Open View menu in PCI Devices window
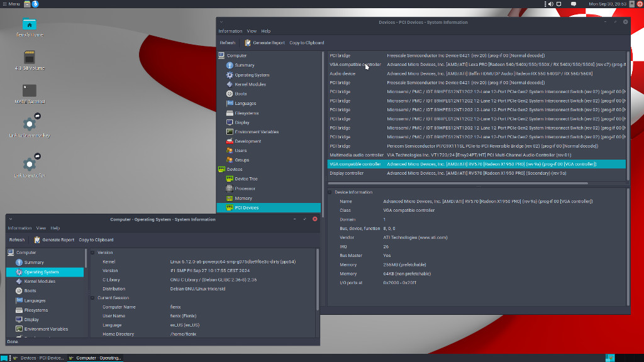644x362 pixels. [252, 31]
